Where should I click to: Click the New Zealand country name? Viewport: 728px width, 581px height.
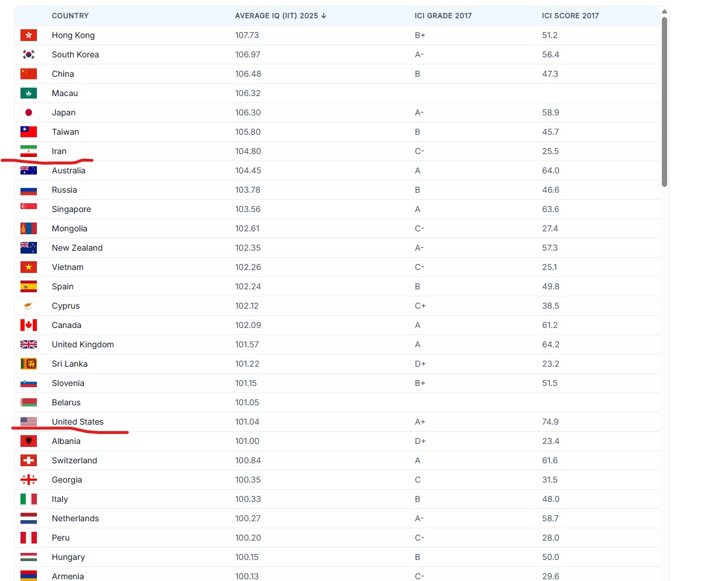point(77,248)
